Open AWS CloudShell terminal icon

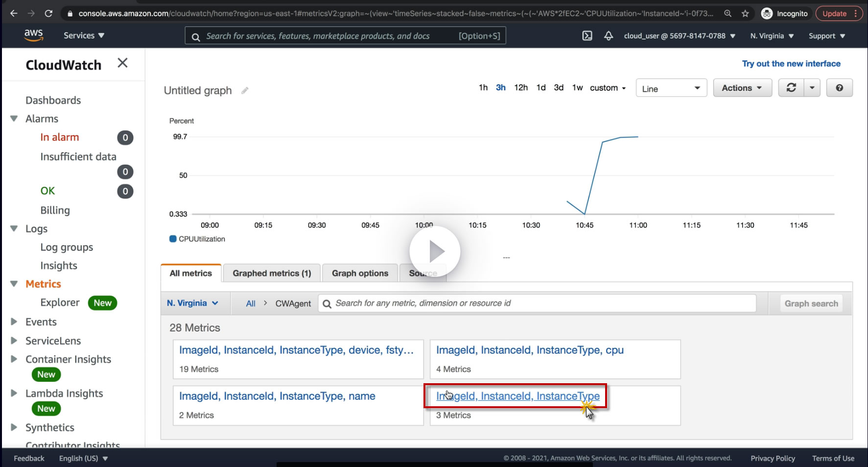point(587,36)
